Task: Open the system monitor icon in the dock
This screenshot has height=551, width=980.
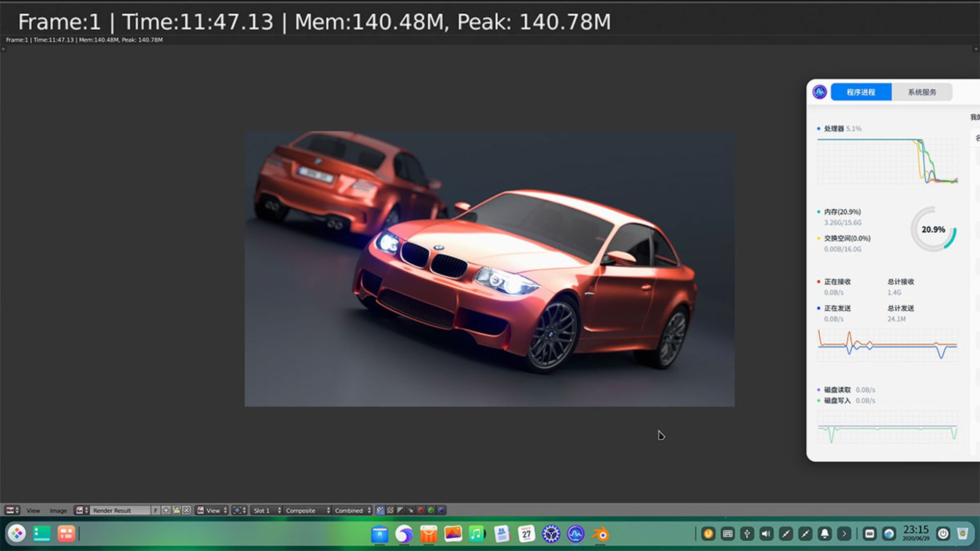Action: [575, 534]
